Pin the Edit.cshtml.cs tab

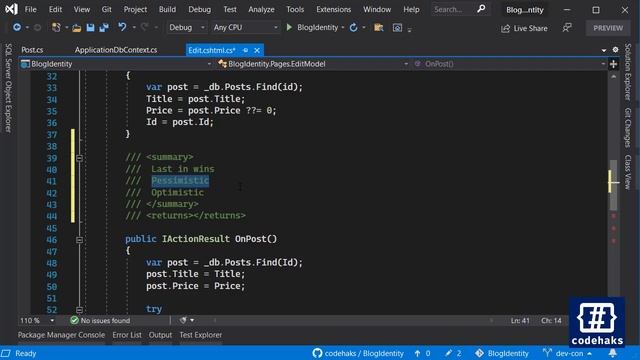click(245, 50)
